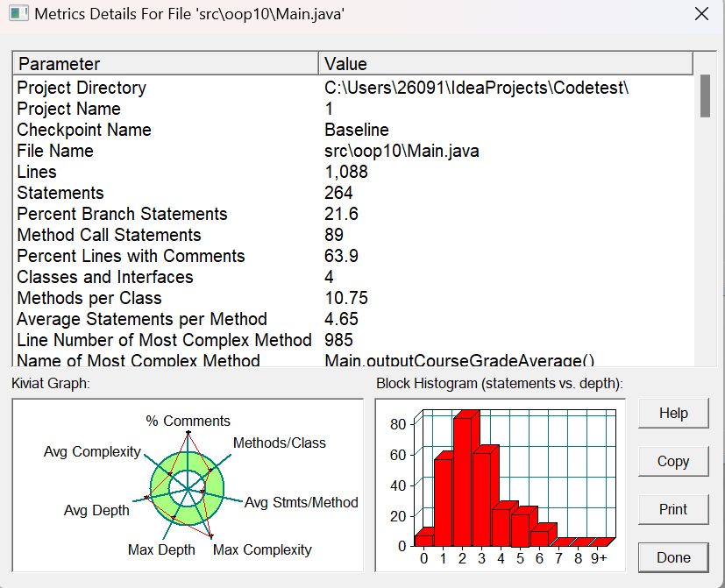
Task: Select Methods per Class row
Action: coord(353,298)
